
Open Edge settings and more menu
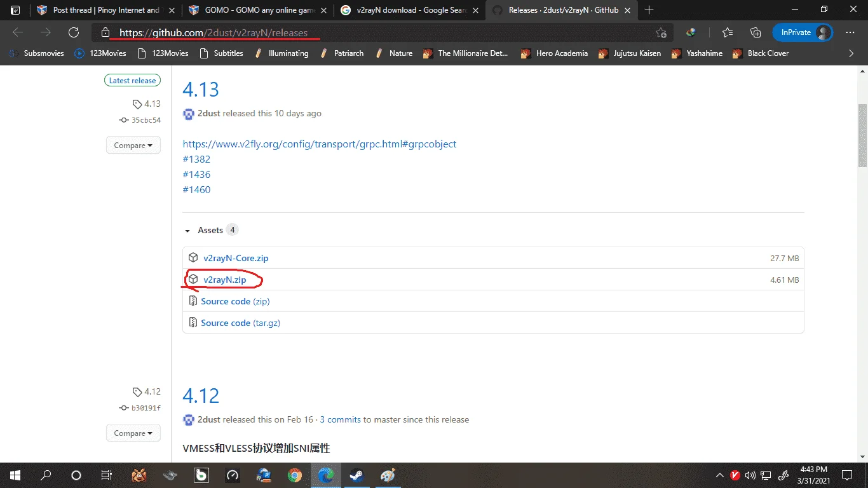[x=850, y=32]
